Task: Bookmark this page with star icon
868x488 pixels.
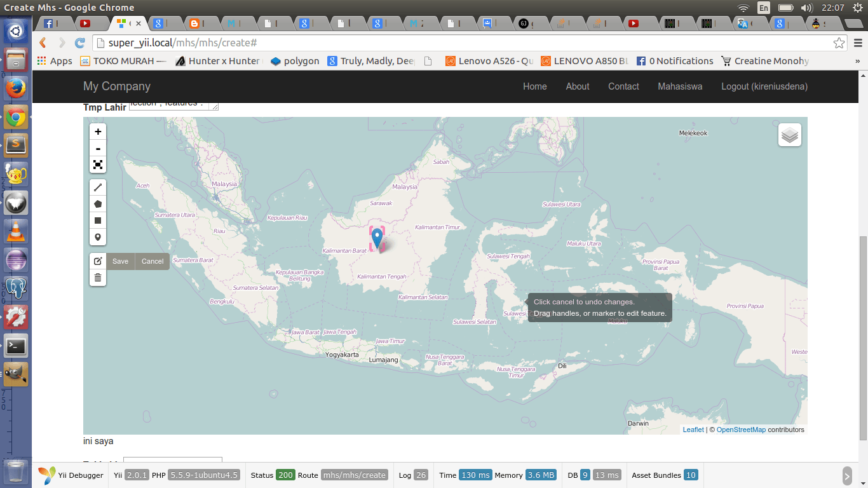Action: (839, 43)
